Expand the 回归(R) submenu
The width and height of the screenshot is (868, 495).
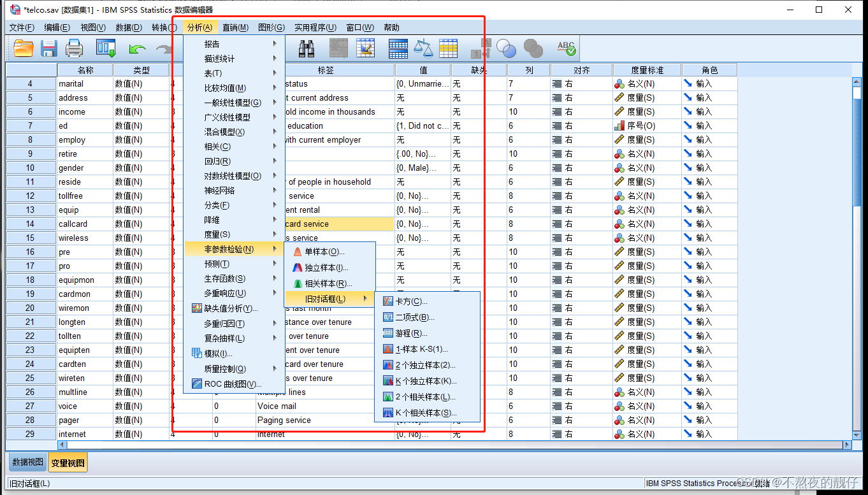pos(234,161)
